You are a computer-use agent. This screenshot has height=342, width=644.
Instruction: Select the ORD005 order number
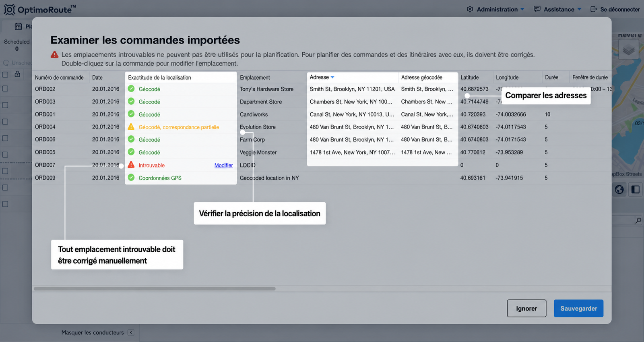click(45, 152)
